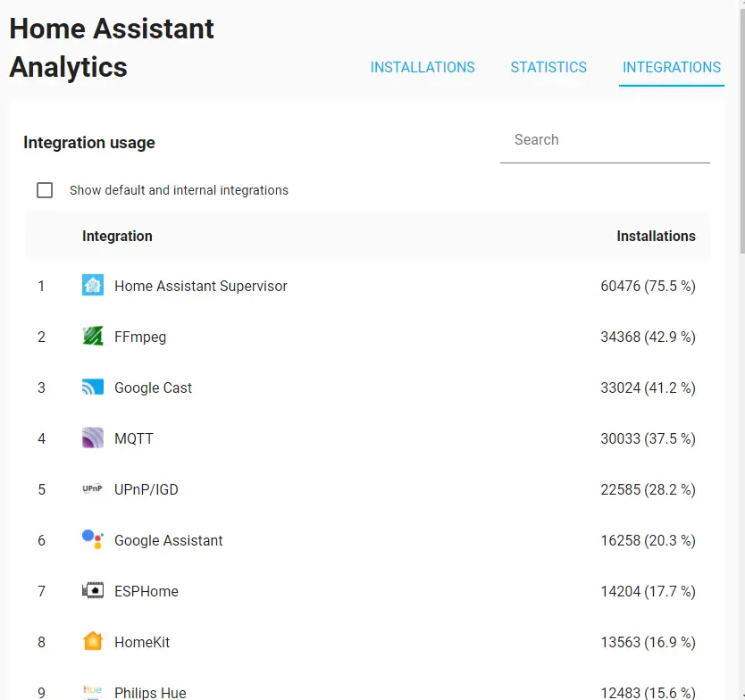The height and width of the screenshot is (700, 745).
Task: Open the ESPHome integration name
Action: [146, 591]
